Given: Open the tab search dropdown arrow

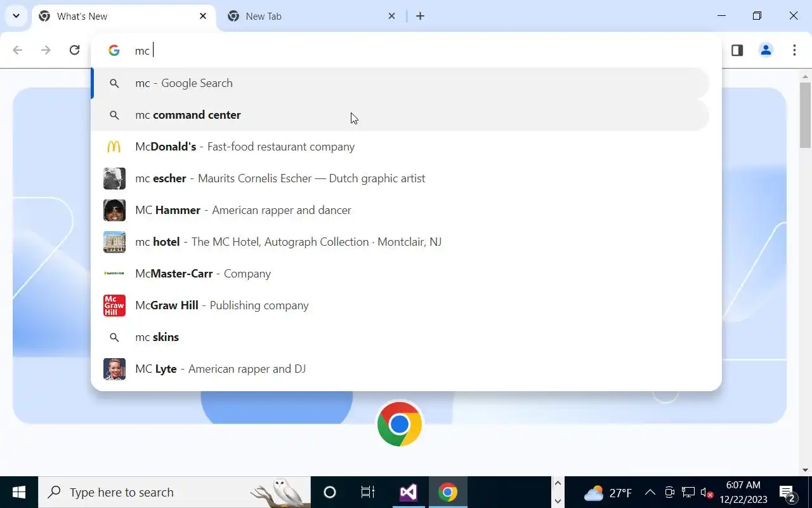Looking at the screenshot, I should point(16,16).
